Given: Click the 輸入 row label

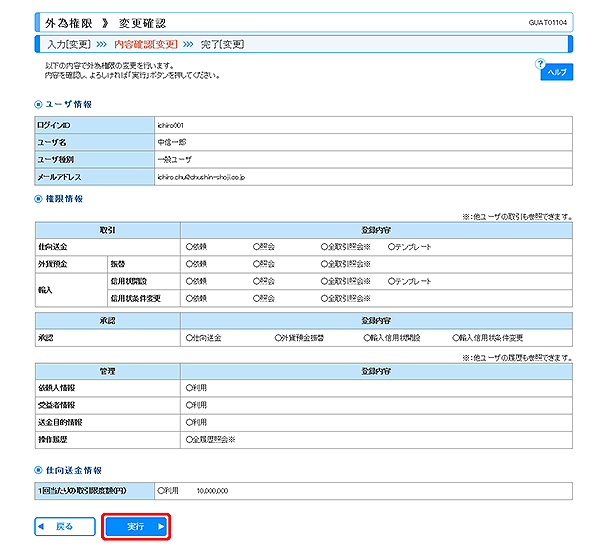Looking at the screenshot, I should coord(45,290).
